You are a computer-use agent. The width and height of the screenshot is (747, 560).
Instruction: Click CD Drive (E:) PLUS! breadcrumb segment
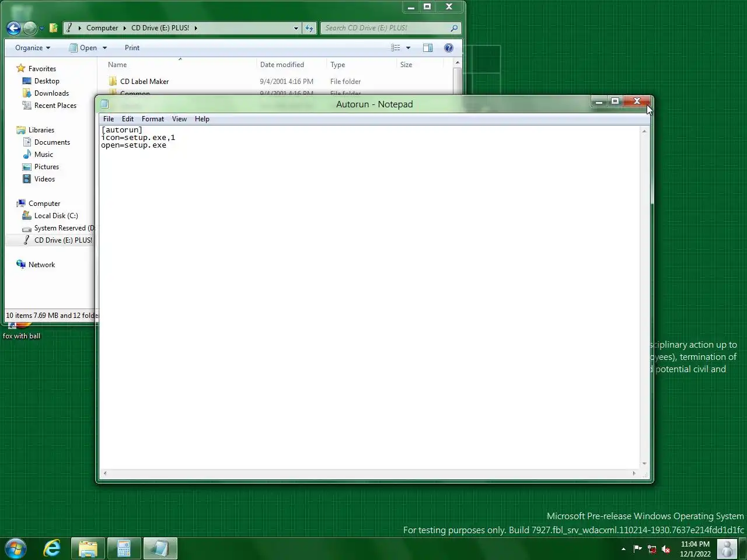[x=160, y=28]
